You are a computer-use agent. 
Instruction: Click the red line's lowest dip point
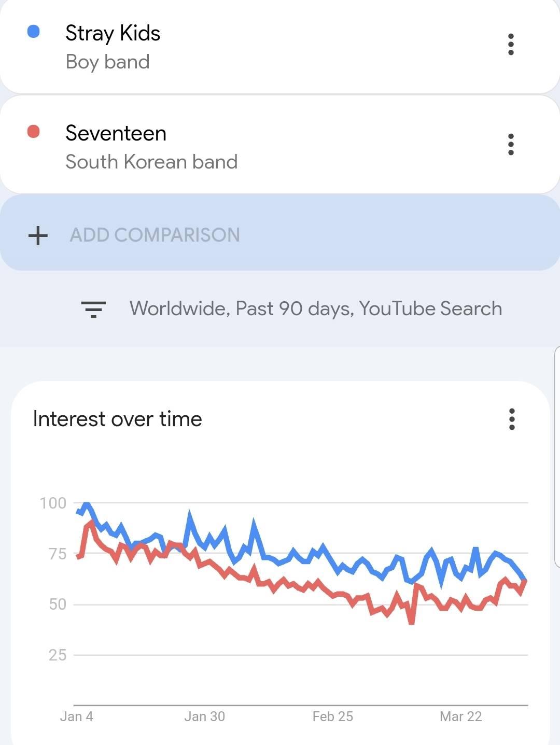(x=411, y=621)
